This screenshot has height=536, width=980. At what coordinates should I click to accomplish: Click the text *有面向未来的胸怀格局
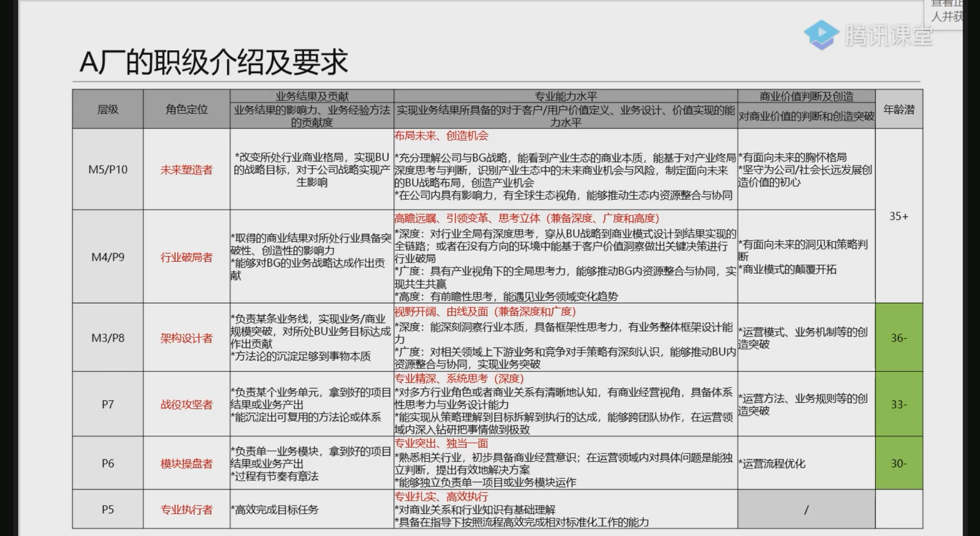pyautogui.click(x=792, y=157)
